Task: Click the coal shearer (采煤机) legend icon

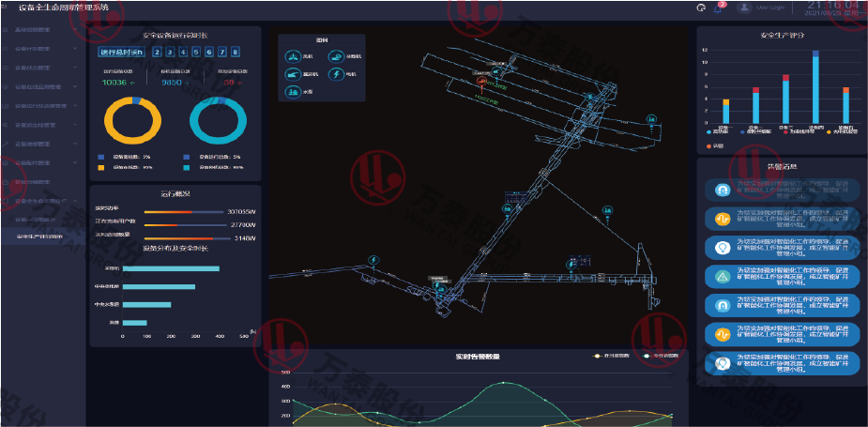Action: point(336,57)
